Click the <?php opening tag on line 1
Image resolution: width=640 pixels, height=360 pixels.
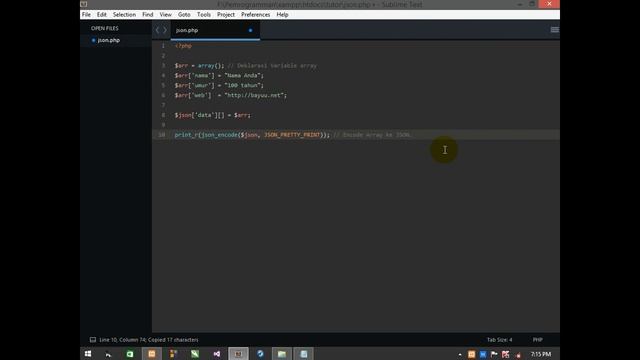(183, 46)
